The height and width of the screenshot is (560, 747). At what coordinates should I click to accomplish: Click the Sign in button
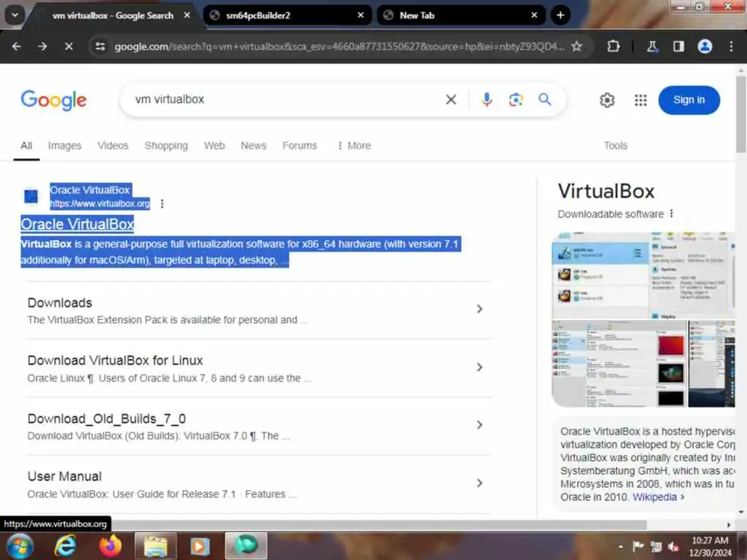coord(689,100)
